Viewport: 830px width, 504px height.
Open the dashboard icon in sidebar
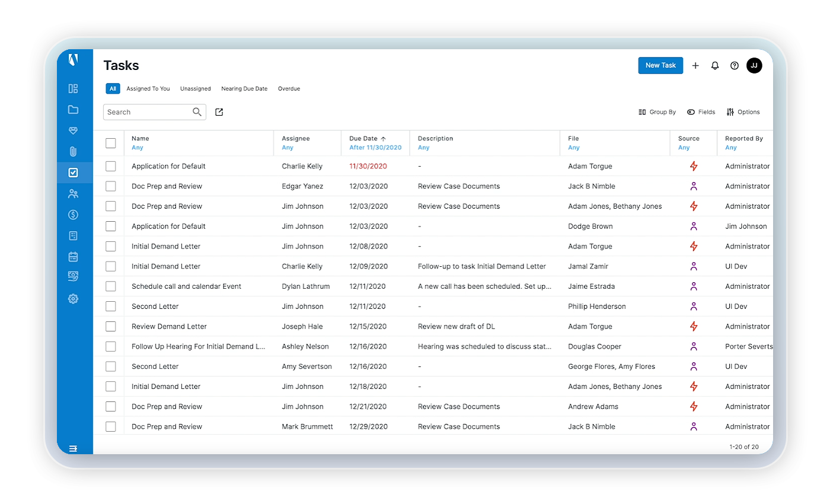coord(73,89)
